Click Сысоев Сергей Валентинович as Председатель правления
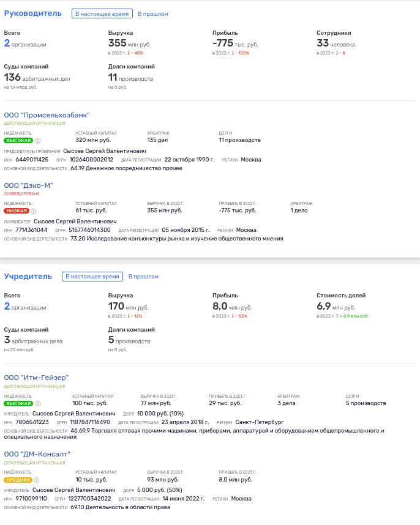Viewport: 420px width, 525px height. click(x=105, y=151)
